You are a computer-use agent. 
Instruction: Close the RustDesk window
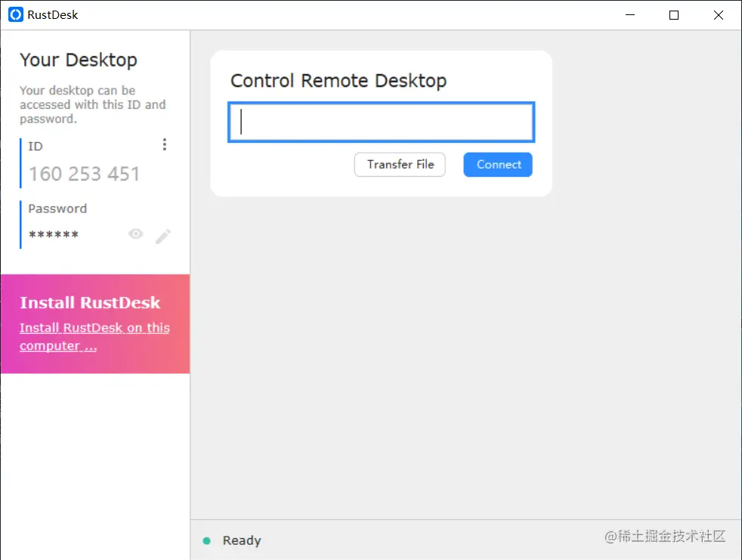(x=719, y=14)
